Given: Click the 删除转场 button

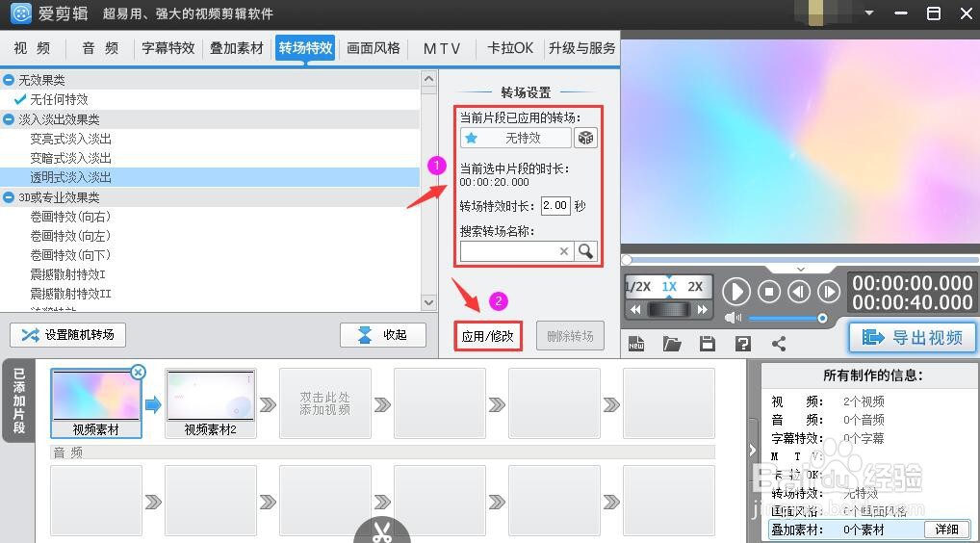Looking at the screenshot, I should 570,336.
